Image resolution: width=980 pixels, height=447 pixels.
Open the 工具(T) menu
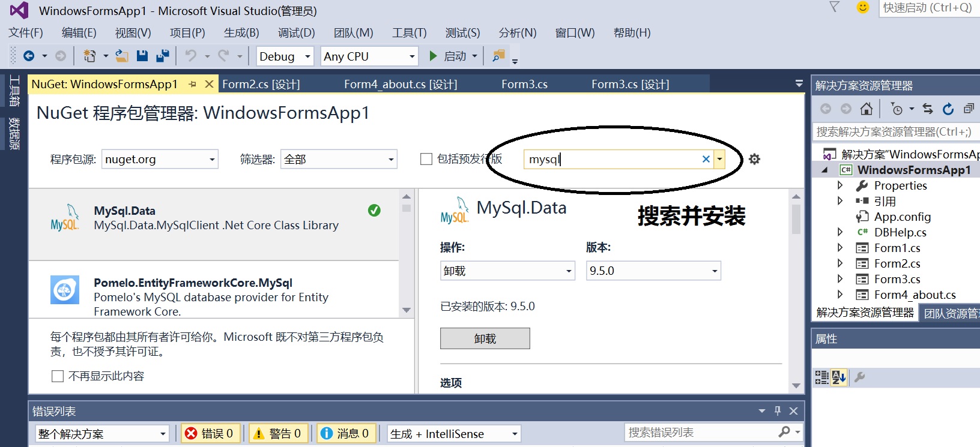click(x=409, y=32)
